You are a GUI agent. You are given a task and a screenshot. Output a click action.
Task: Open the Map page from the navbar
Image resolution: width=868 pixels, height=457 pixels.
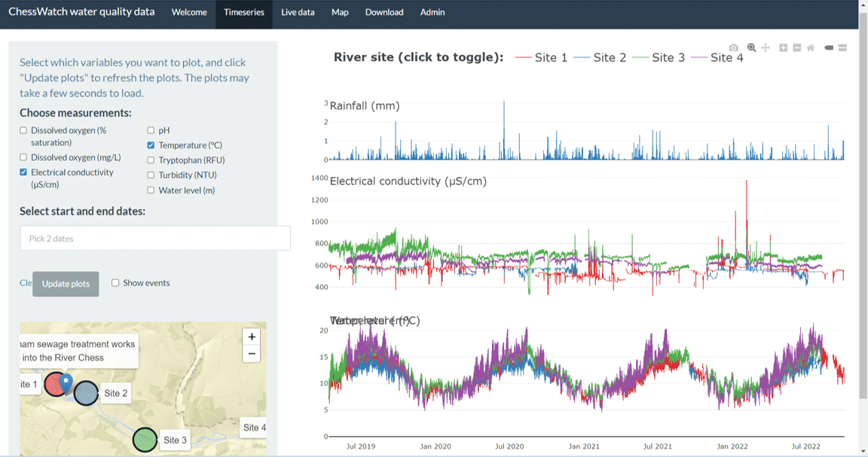click(340, 13)
